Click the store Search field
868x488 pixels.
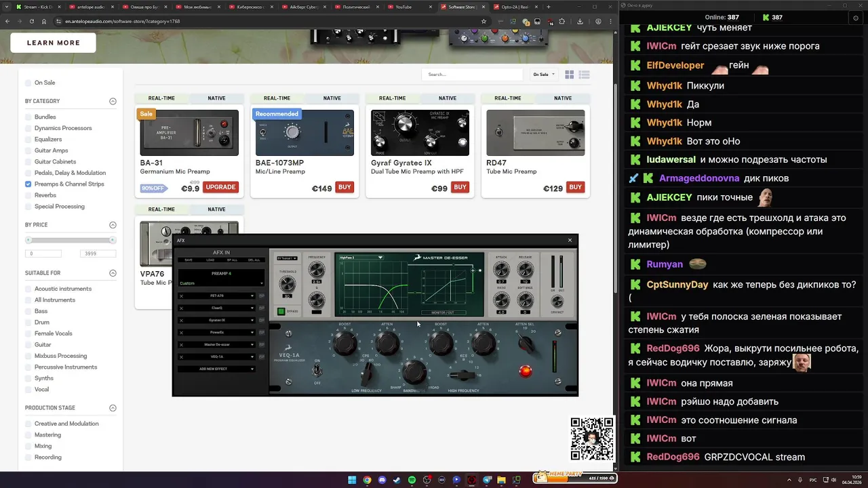click(x=472, y=75)
